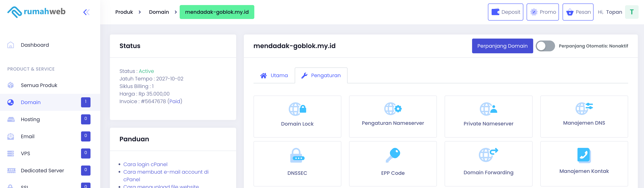This screenshot has height=188, width=644.
Task: Click the 'Active' status text
Action: pos(146,71)
